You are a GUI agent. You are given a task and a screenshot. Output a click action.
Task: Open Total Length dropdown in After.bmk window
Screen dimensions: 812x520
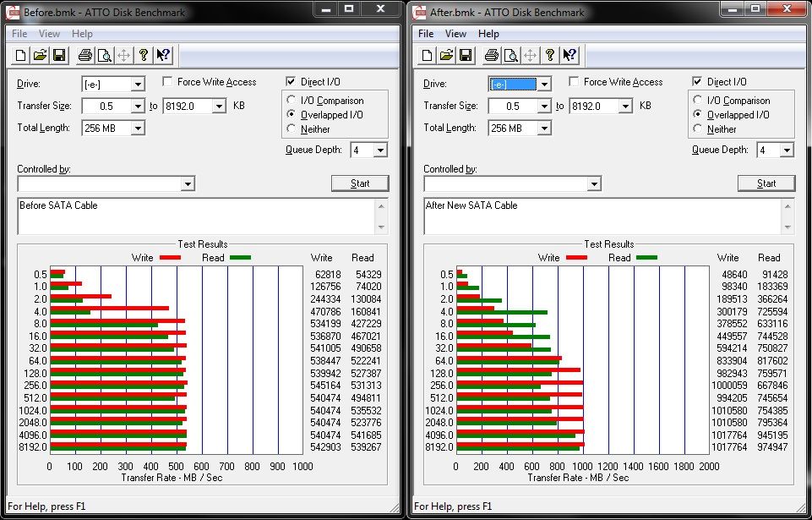coord(544,128)
